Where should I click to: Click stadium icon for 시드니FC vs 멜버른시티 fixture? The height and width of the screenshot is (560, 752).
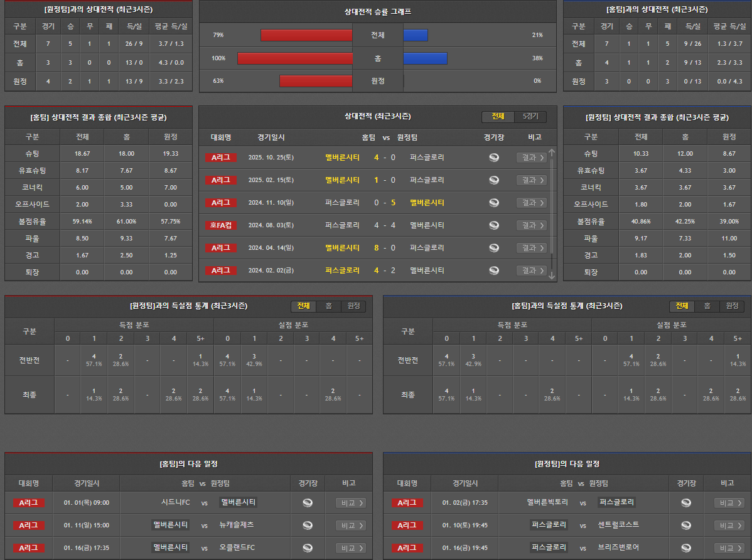pos(308,503)
